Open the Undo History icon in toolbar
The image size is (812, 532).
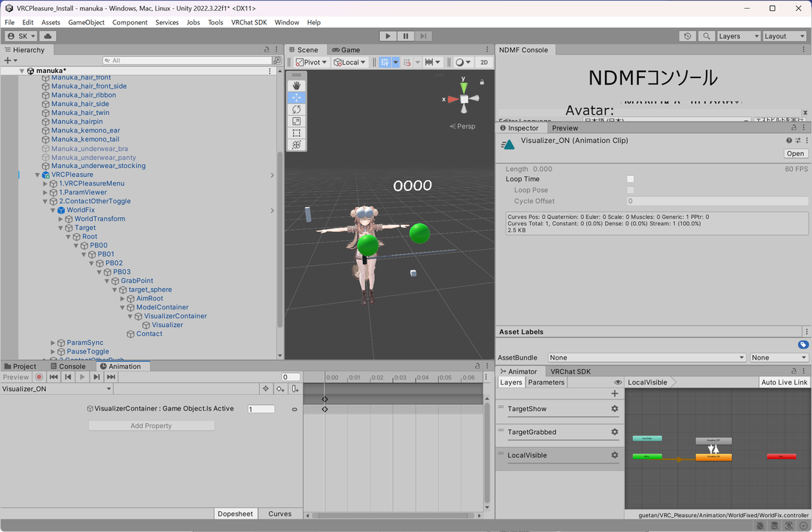[687, 36]
